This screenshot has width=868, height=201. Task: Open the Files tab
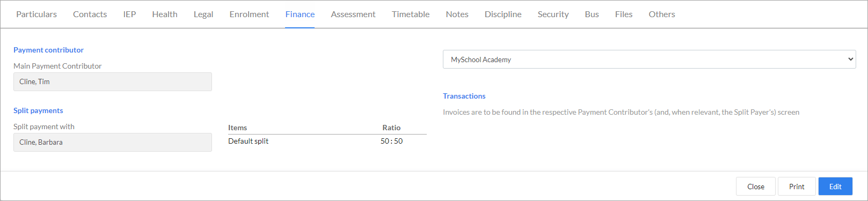pyautogui.click(x=624, y=14)
